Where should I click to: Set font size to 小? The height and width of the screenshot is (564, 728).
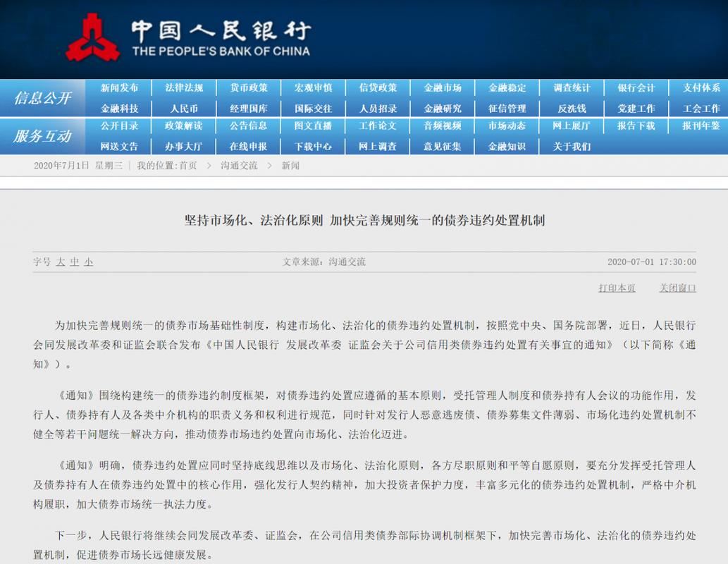tap(87, 261)
